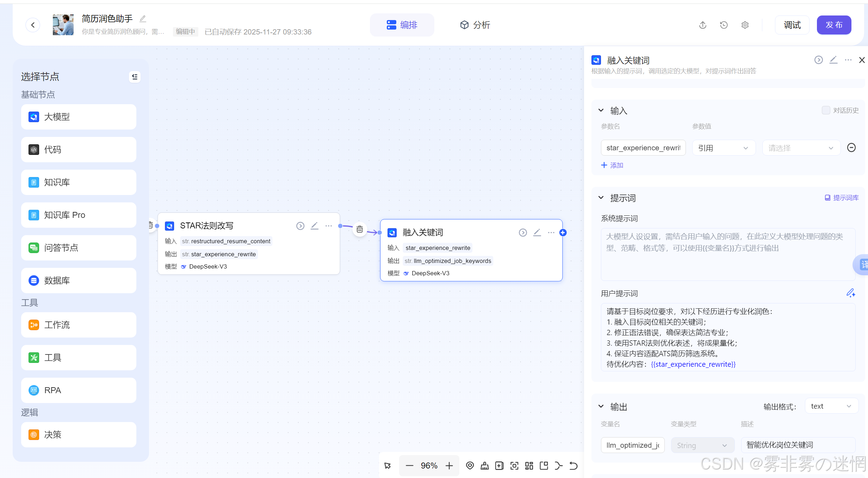
Task: Open the 引用 parameter type dropdown
Action: pyautogui.click(x=724, y=148)
